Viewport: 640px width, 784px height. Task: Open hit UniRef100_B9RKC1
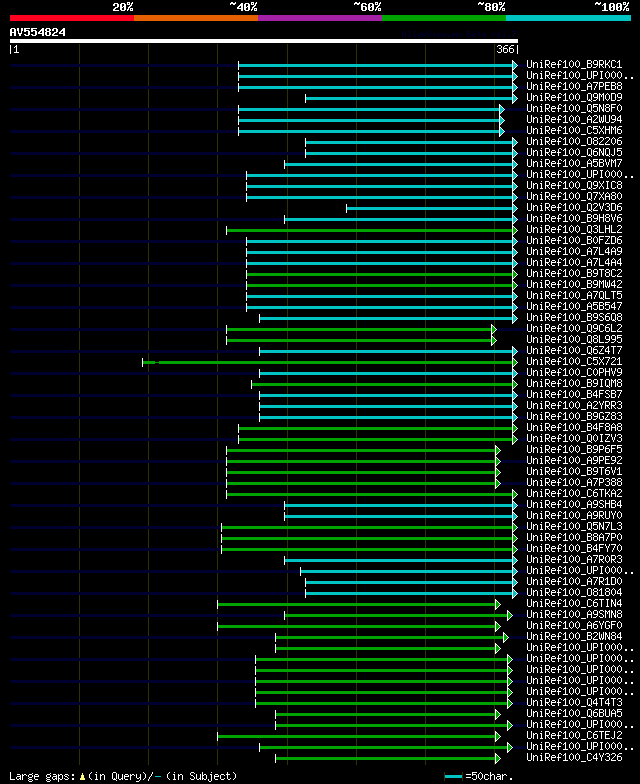coord(574,64)
